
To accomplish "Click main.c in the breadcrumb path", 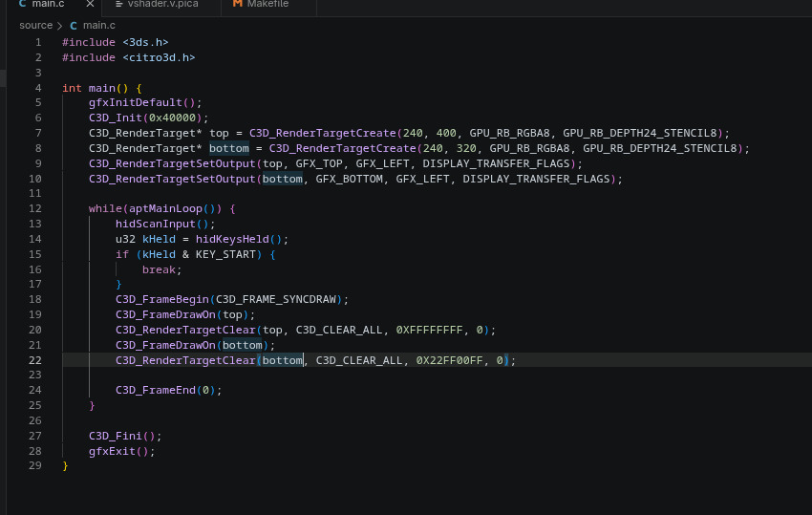I will (99, 26).
